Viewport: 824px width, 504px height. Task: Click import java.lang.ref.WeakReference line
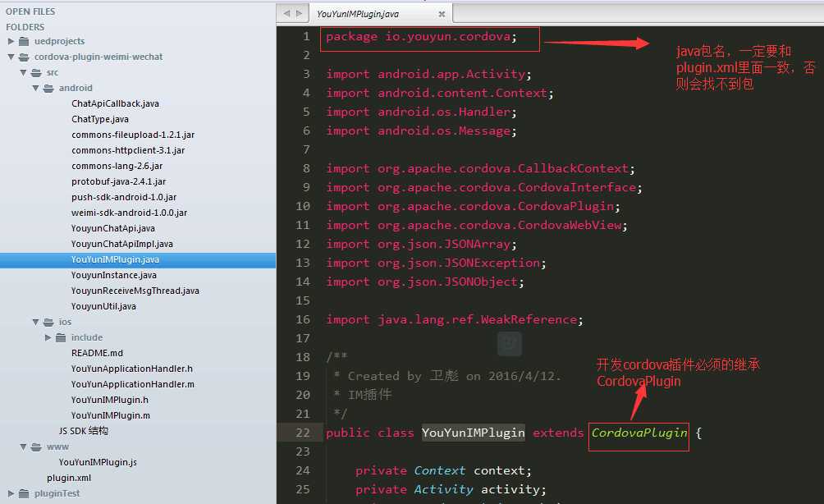coord(455,319)
